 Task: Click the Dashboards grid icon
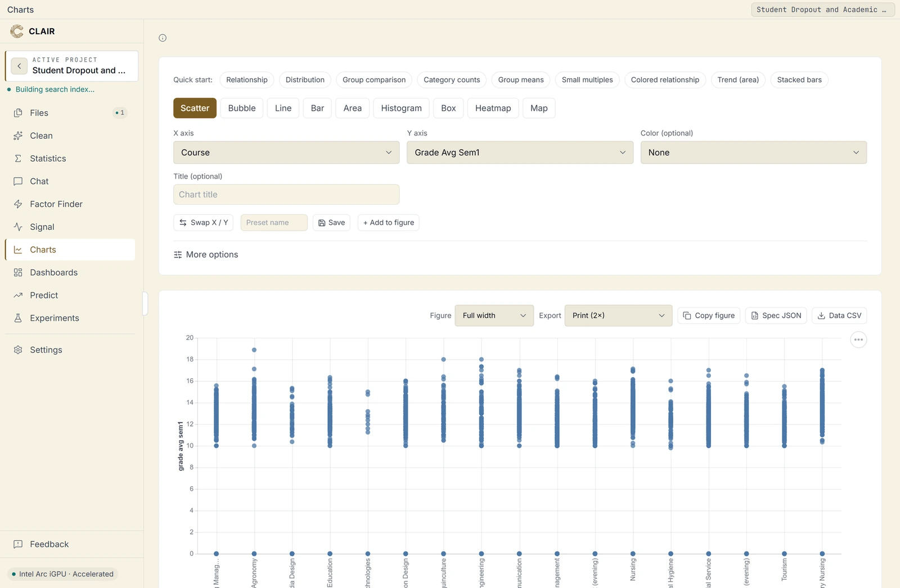18,273
